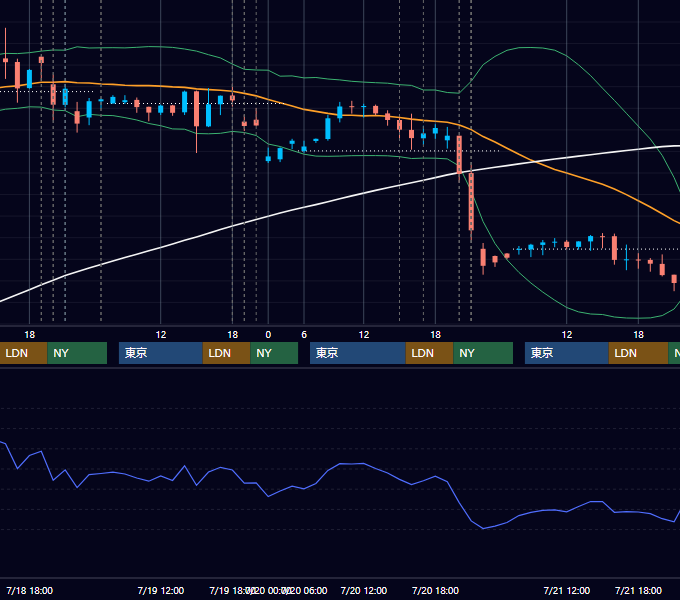Click the '7/20 12:00' date label

[364, 590]
